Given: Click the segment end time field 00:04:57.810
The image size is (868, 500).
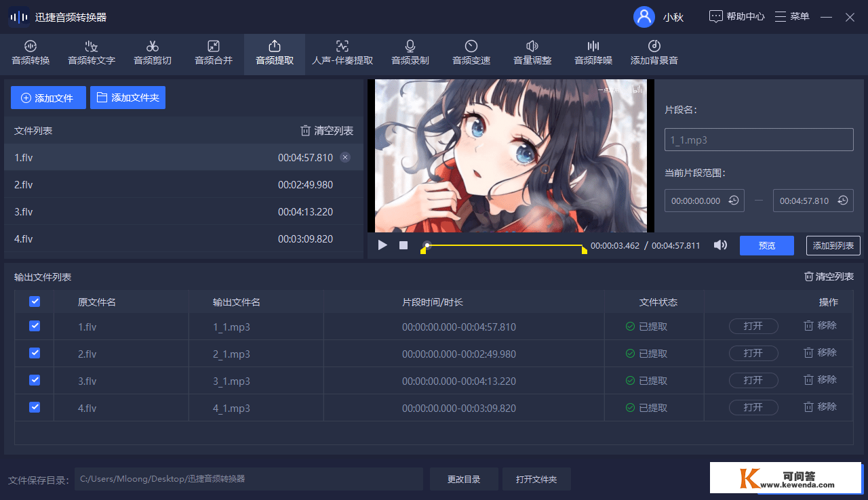Looking at the screenshot, I should (813, 201).
